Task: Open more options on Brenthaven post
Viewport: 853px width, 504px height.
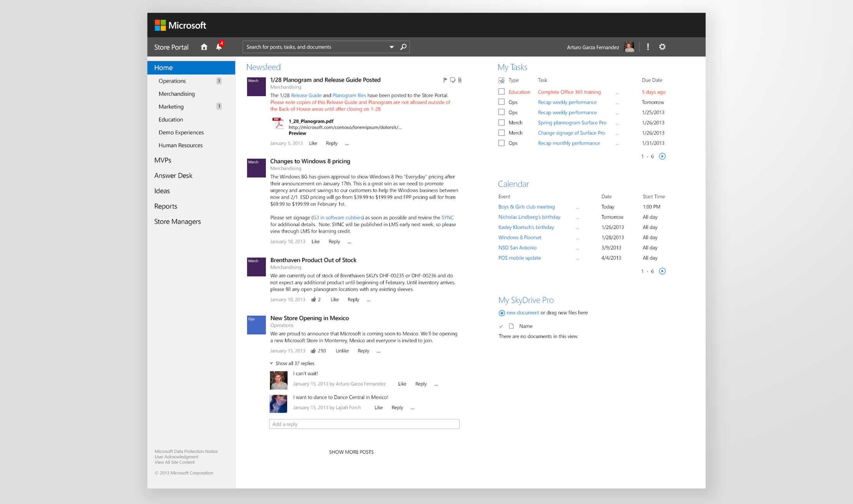Action: point(369,300)
